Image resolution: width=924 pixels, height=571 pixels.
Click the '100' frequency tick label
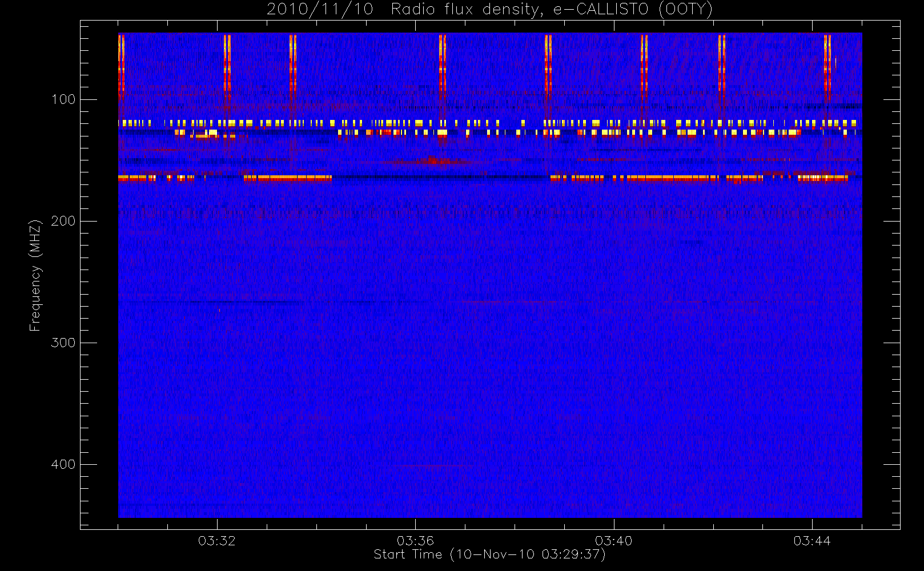click(63, 99)
